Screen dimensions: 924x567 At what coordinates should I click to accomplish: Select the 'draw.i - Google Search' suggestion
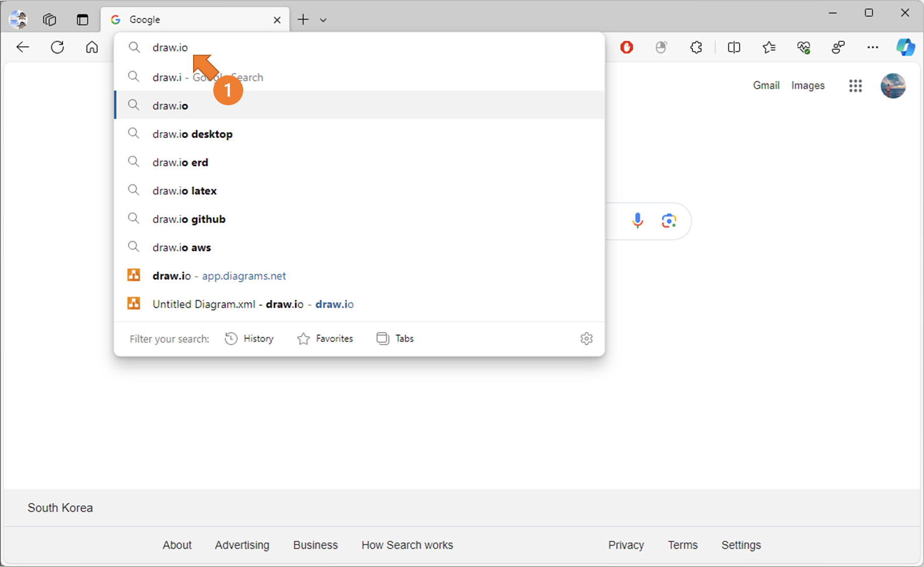point(359,77)
